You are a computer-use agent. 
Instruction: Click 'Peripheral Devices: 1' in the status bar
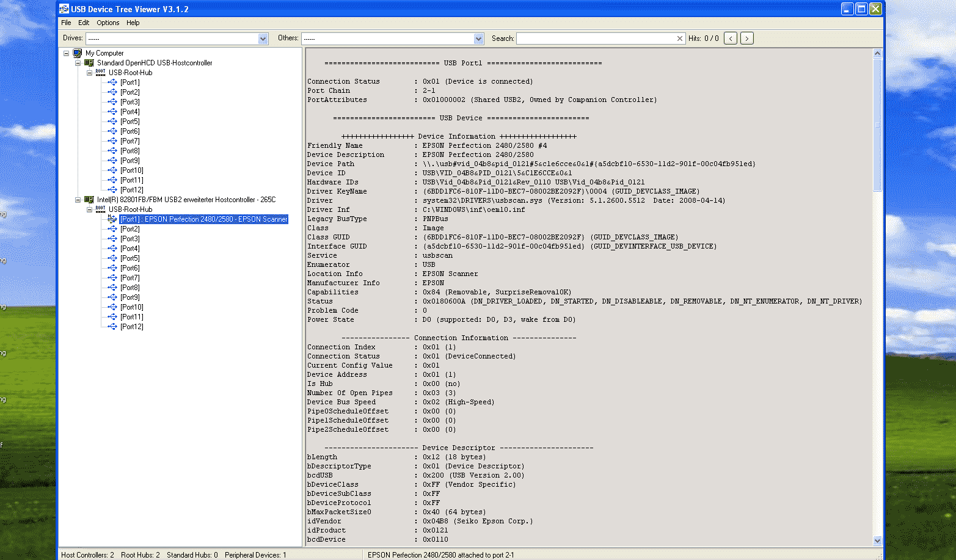tap(255, 555)
